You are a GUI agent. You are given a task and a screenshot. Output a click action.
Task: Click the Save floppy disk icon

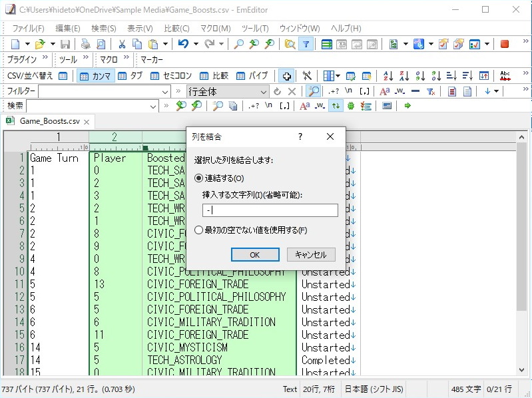pyautogui.click(x=65, y=44)
